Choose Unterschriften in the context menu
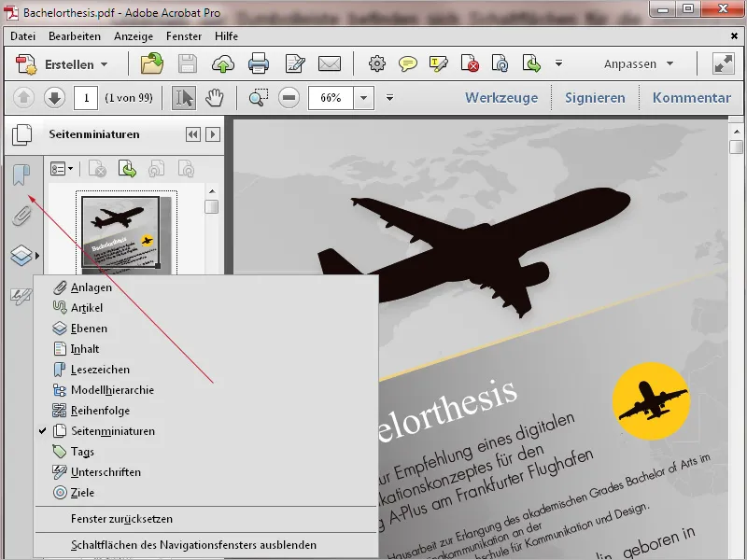This screenshot has width=747, height=560. point(206,472)
